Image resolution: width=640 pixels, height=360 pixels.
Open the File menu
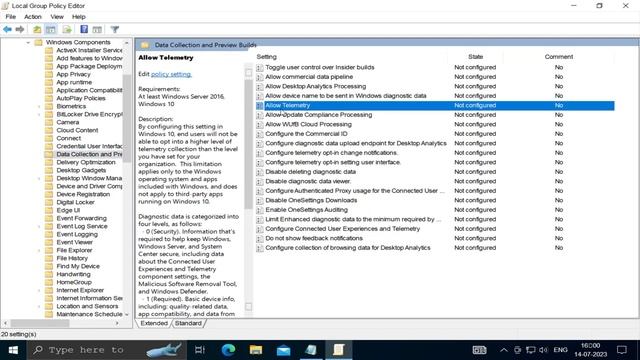pyautogui.click(x=11, y=17)
